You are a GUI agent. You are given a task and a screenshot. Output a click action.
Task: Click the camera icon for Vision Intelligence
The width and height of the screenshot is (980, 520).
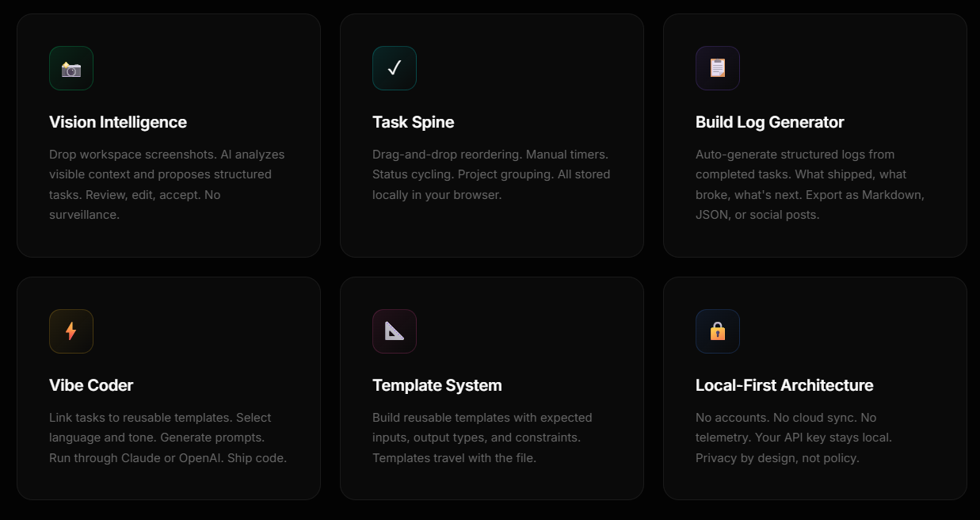(71, 68)
